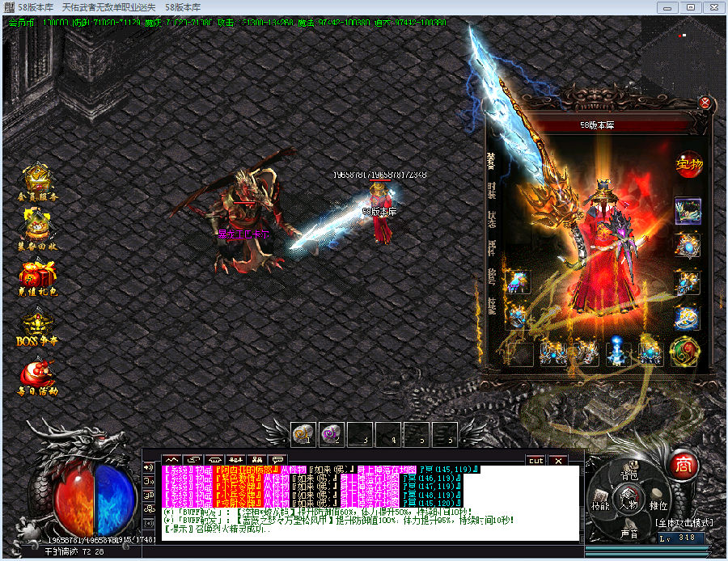Switch to the 装备 tab
This screenshot has height=561, width=728.
[x=491, y=161]
